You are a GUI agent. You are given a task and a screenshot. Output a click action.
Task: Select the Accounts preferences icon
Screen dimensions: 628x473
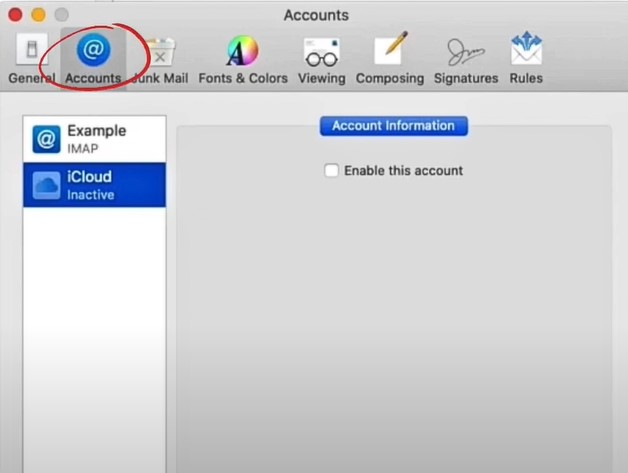click(93, 58)
